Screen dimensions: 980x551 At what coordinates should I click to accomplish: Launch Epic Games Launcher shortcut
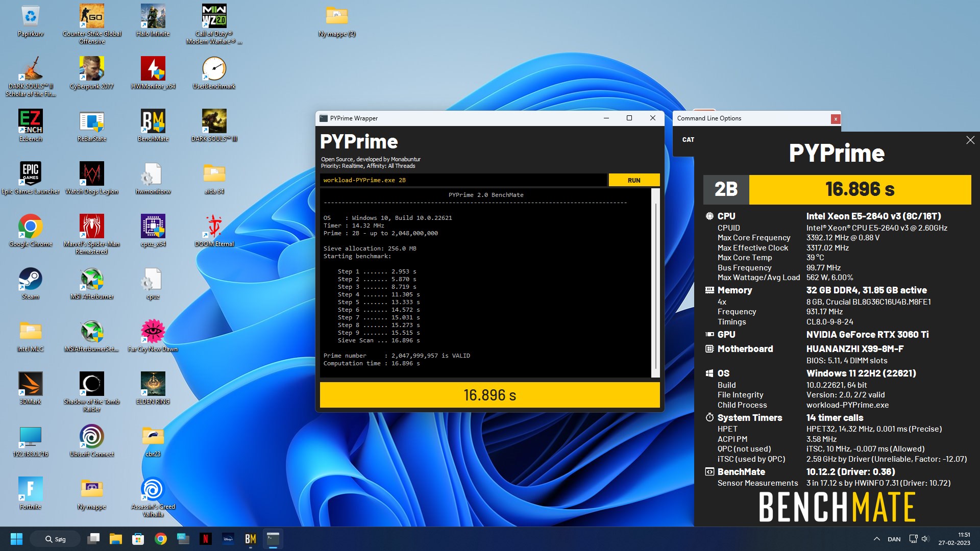point(31,178)
